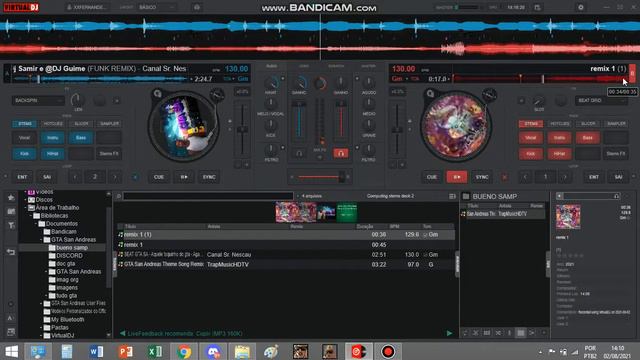The width and height of the screenshot is (640, 360).
Task: Click the back arrow icon in sidebar
Action: point(11,252)
